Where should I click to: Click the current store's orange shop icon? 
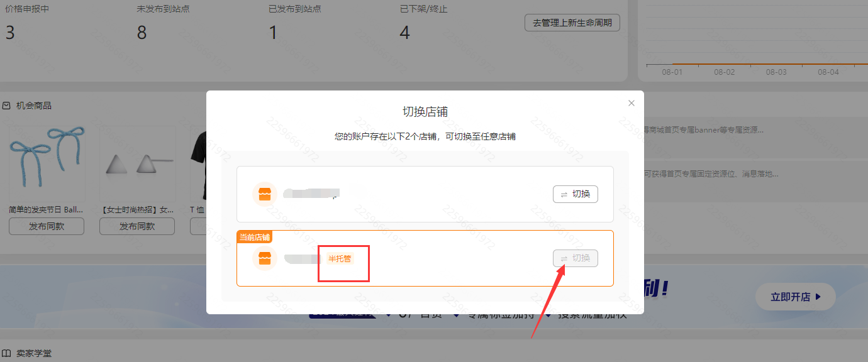point(264,258)
